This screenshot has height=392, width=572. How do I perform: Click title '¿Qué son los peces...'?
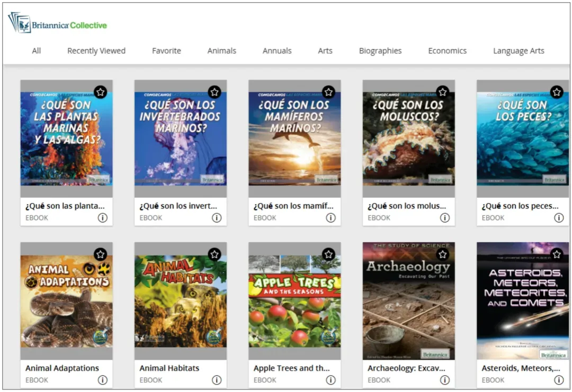point(520,206)
